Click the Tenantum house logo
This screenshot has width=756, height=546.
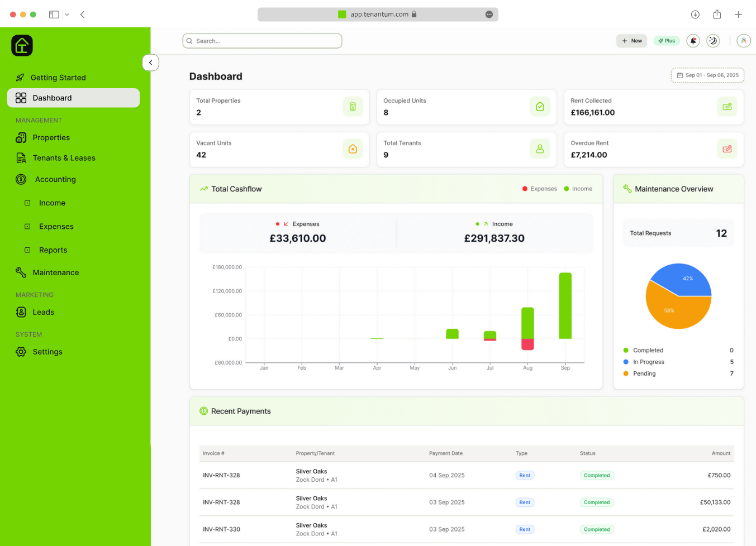click(22, 46)
